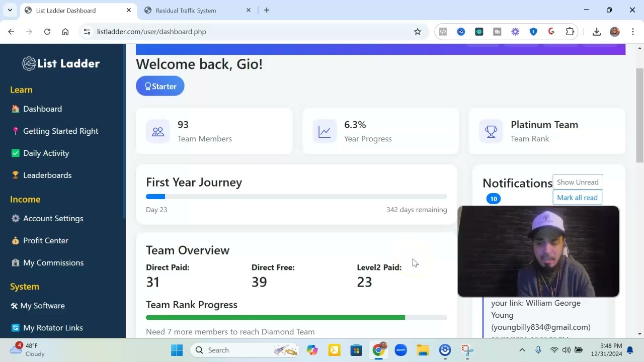The height and width of the screenshot is (362, 644).
Task: Click the First Year Journey progress bar
Action: [296, 197]
